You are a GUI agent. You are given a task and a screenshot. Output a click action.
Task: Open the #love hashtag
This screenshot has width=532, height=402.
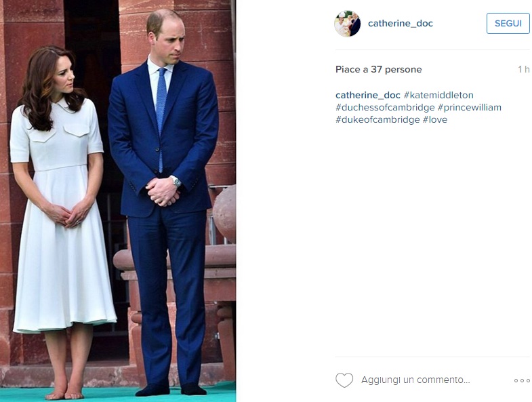pos(435,120)
